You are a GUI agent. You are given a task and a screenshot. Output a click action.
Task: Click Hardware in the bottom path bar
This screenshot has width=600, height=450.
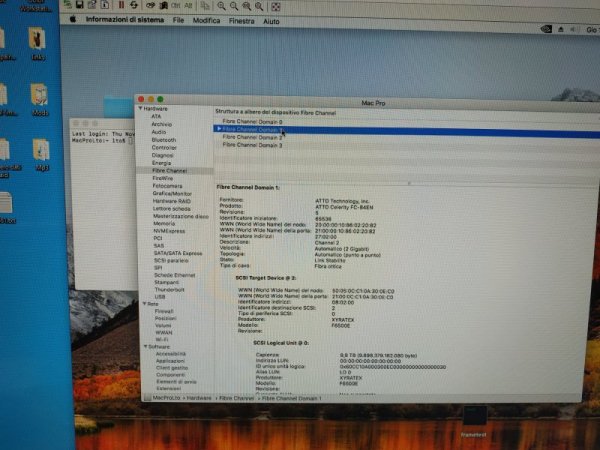click(199, 398)
